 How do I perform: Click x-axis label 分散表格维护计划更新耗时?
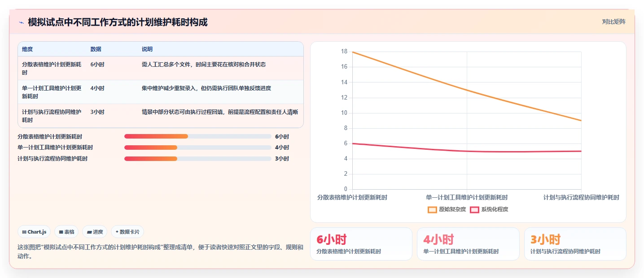point(352,197)
